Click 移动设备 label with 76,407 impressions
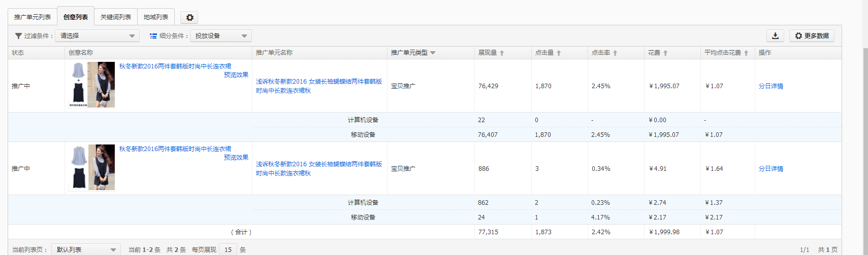 coord(363,135)
